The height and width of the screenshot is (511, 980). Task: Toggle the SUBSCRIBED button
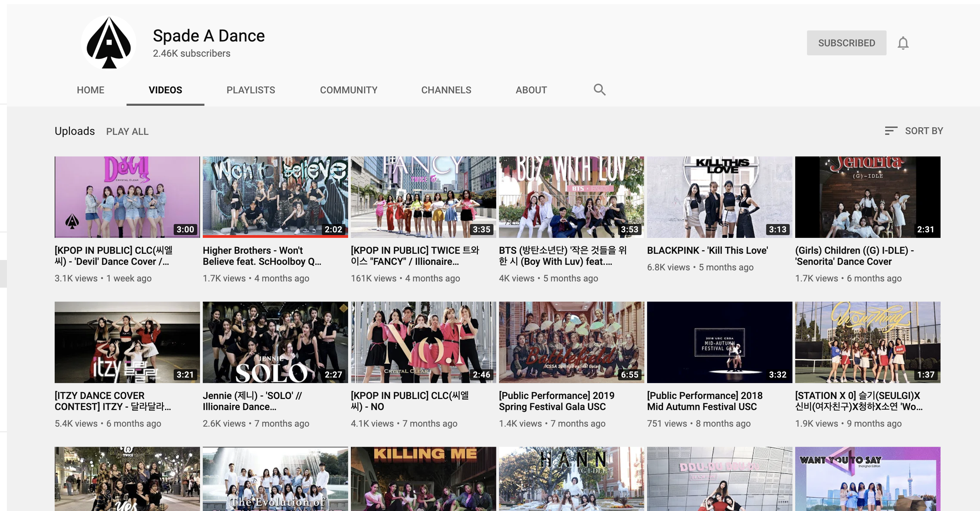point(846,43)
